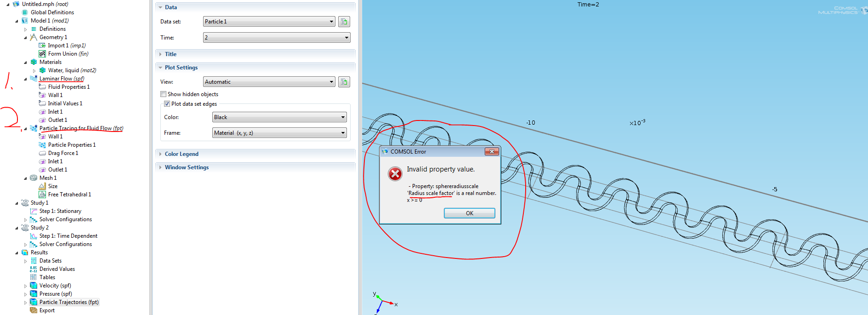Click the Form Union geometry icon

(42, 54)
